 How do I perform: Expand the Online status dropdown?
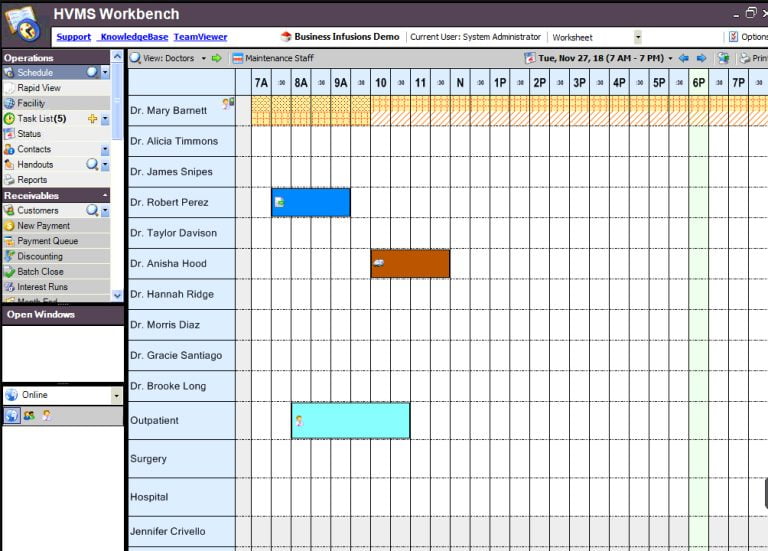(x=116, y=395)
